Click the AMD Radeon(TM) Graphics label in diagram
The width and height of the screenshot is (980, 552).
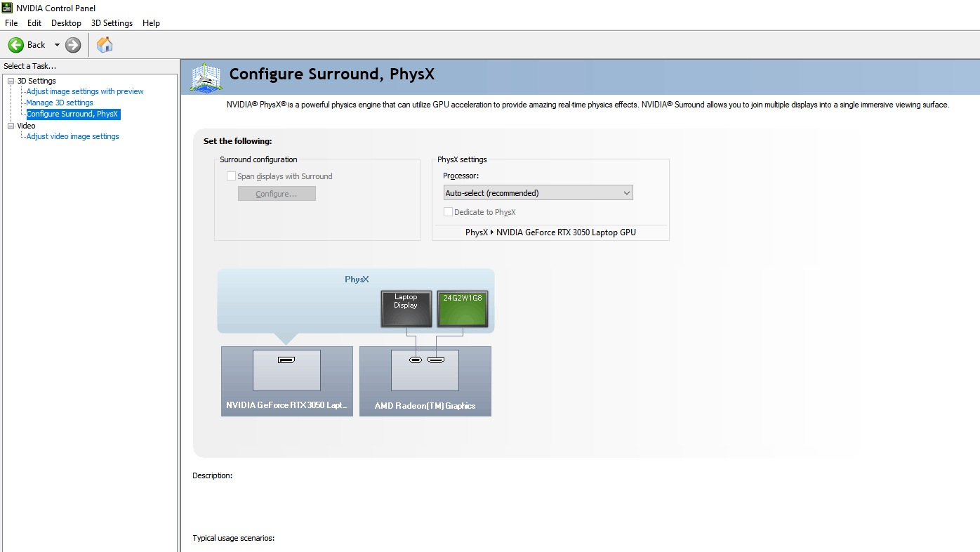click(425, 405)
